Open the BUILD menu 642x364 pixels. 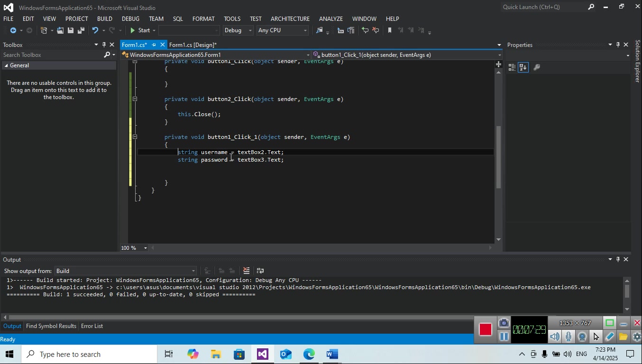click(x=104, y=19)
